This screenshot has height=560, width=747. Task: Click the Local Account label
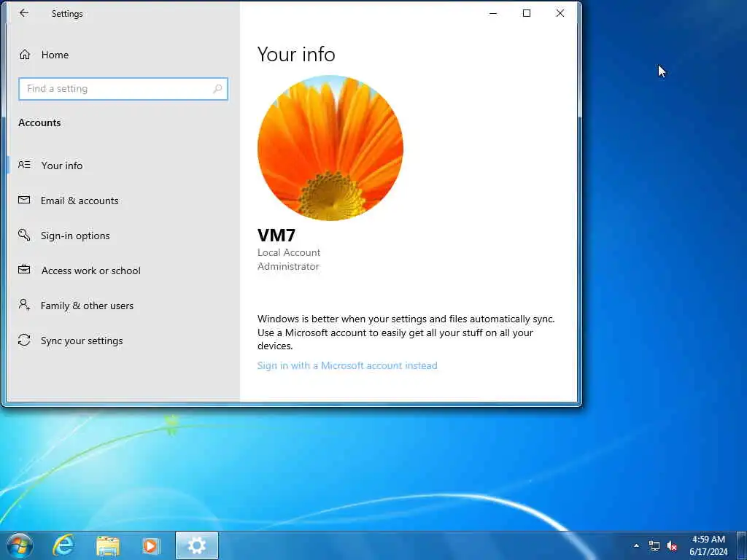(289, 252)
